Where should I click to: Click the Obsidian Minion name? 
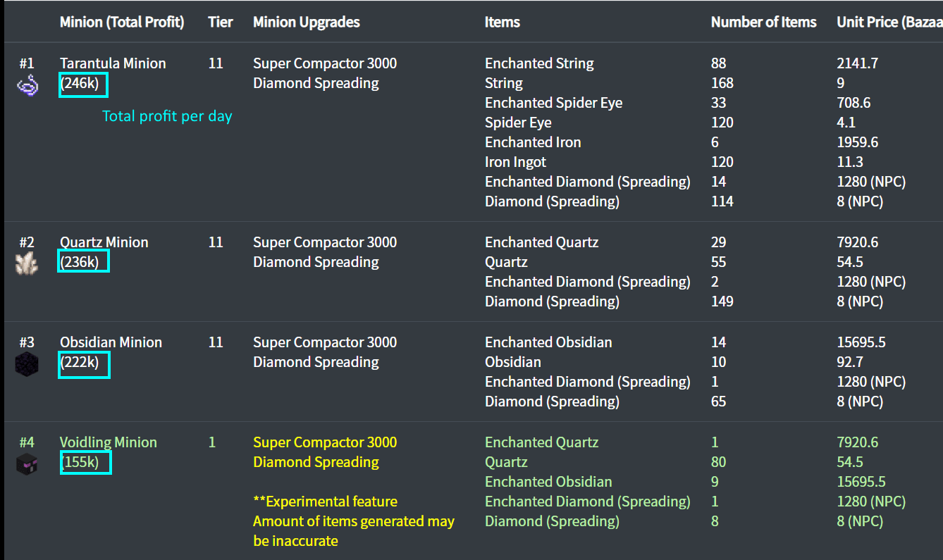pos(111,342)
